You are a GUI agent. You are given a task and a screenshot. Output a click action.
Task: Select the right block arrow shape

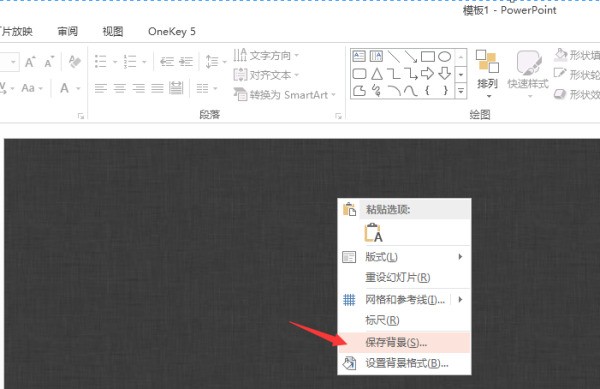pyautogui.click(x=427, y=73)
